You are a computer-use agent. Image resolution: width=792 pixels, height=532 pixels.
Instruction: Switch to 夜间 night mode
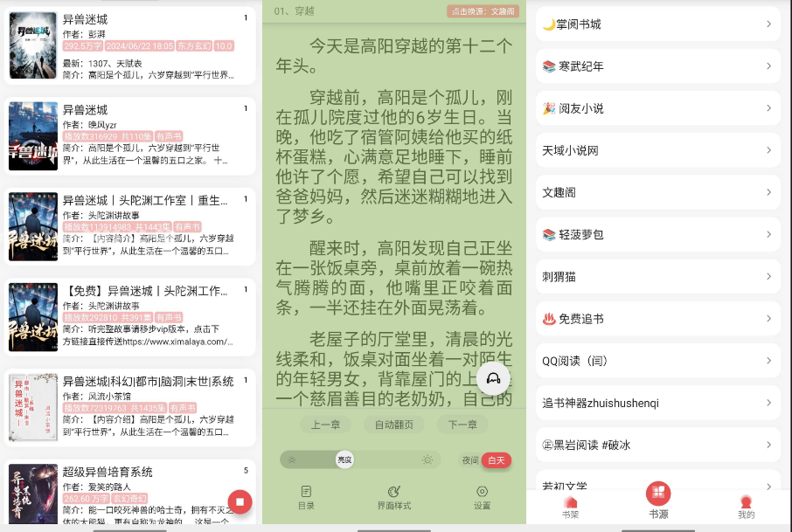coord(470,459)
